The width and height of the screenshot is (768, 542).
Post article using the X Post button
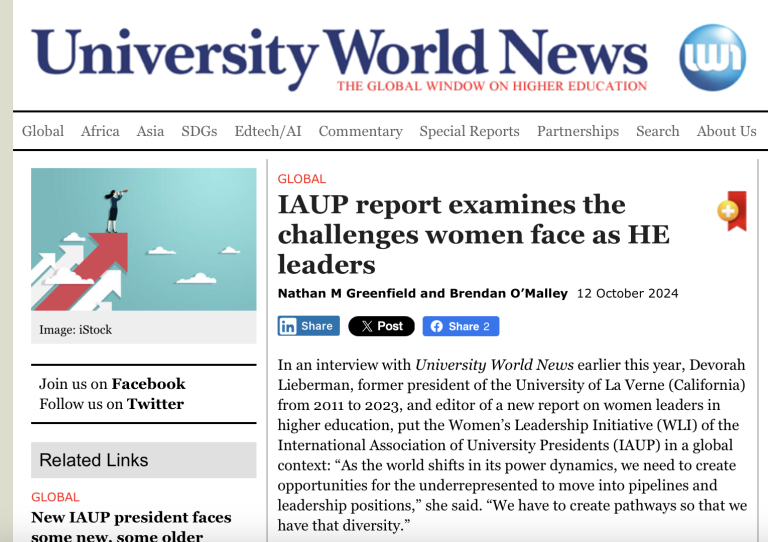[x=381, y=326]
